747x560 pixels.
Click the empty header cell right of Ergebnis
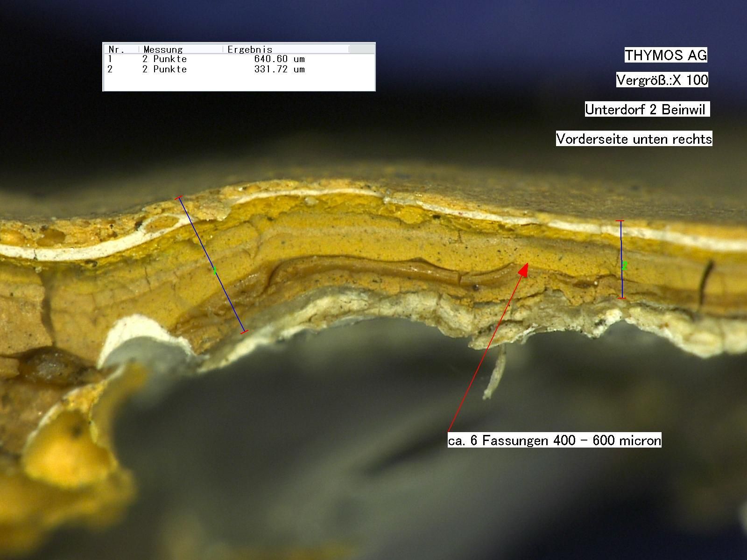tap(361, 49)
